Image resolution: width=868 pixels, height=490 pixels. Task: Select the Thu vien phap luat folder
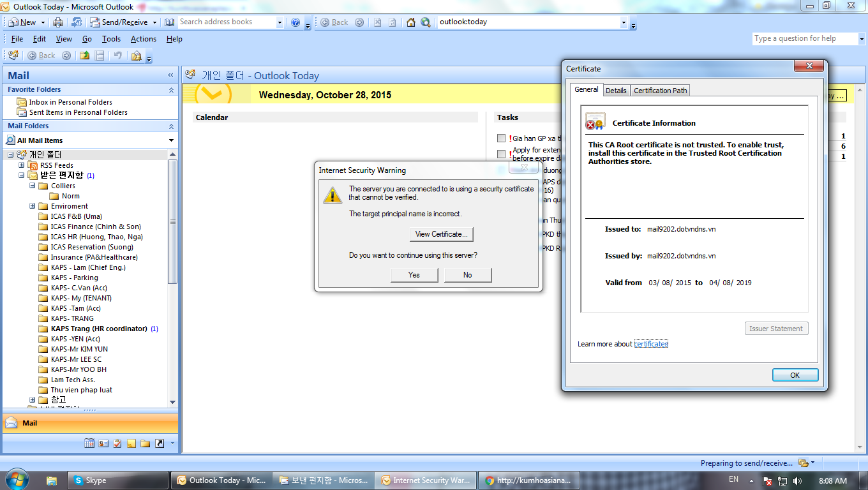(82, 390)
